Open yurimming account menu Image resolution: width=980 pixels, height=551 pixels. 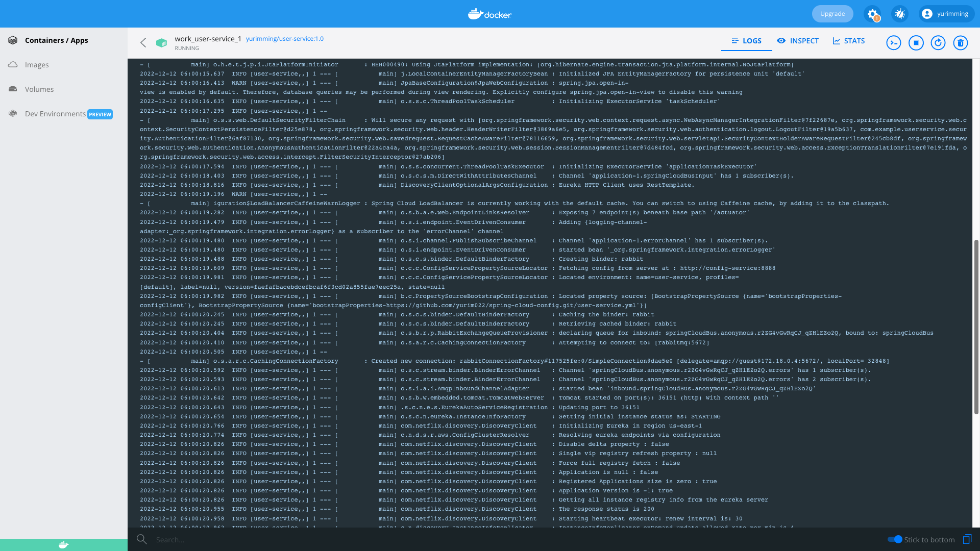pos(946,14)
